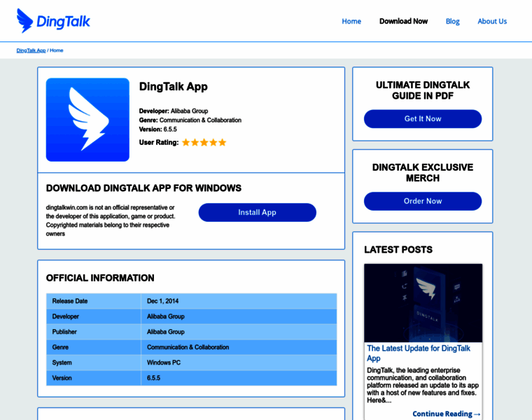Click 'Version: 6.5.5' under the app title

(x=157, y=129)
